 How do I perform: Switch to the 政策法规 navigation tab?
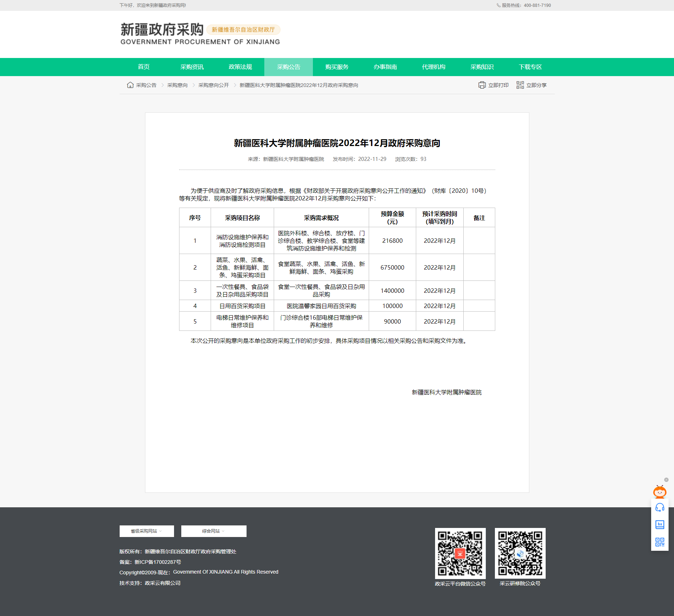(240, 67)
